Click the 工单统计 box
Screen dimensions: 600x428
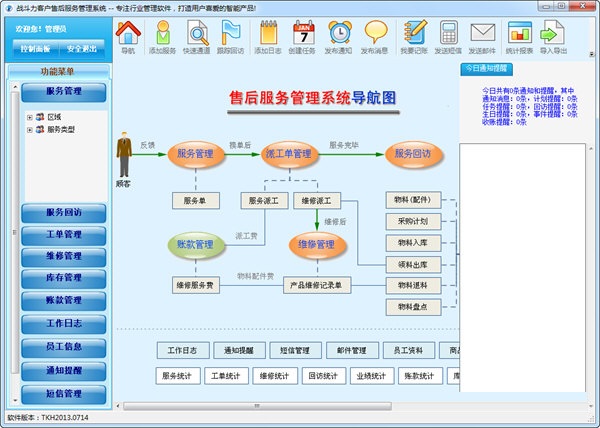[x=226, y=376]
